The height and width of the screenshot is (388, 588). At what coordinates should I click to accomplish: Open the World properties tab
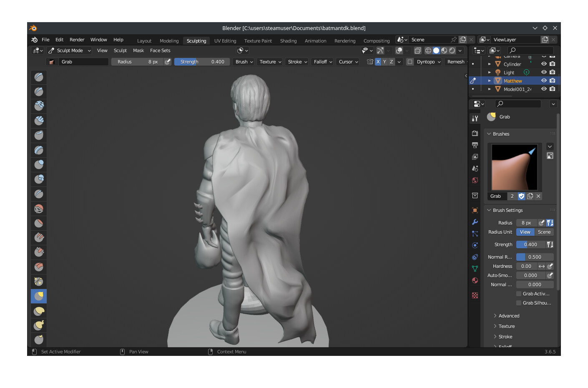475,180
